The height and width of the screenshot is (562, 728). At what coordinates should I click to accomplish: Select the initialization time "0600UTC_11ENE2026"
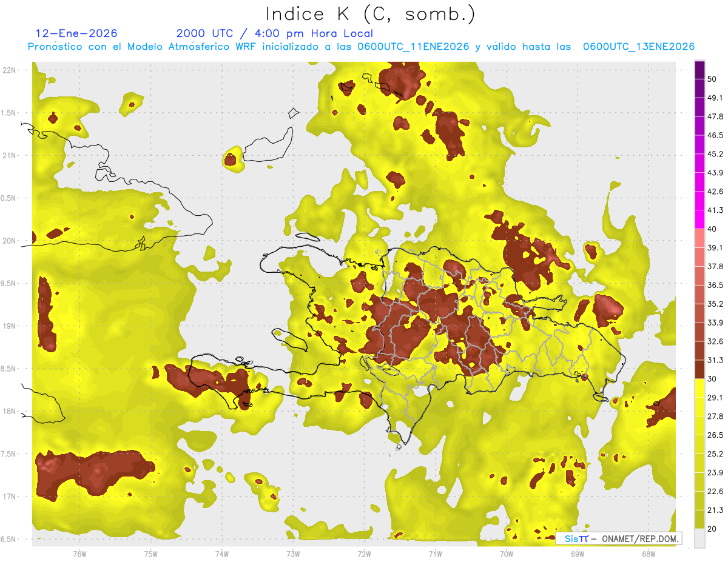[x=413, y=47]
